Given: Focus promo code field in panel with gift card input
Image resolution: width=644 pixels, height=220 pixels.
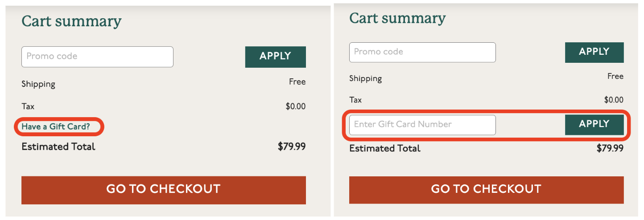Looking at the screenshot, I should [422, 52].
